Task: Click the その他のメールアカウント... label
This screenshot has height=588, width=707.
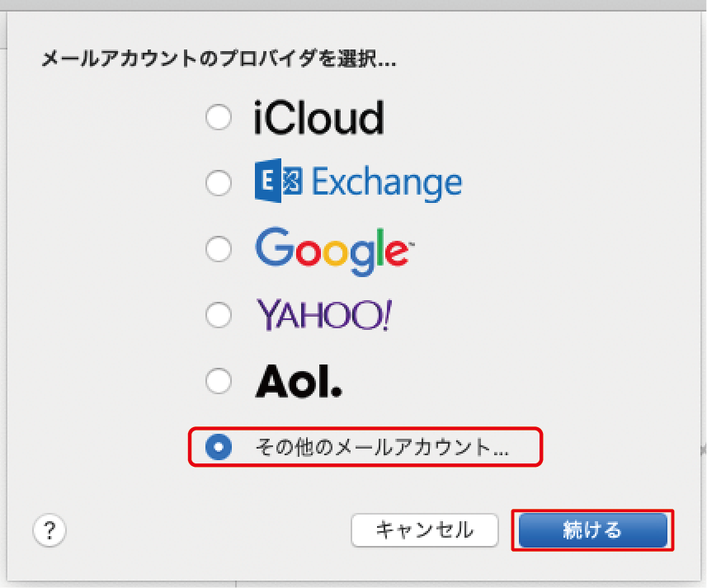Action: pos(382,448)
